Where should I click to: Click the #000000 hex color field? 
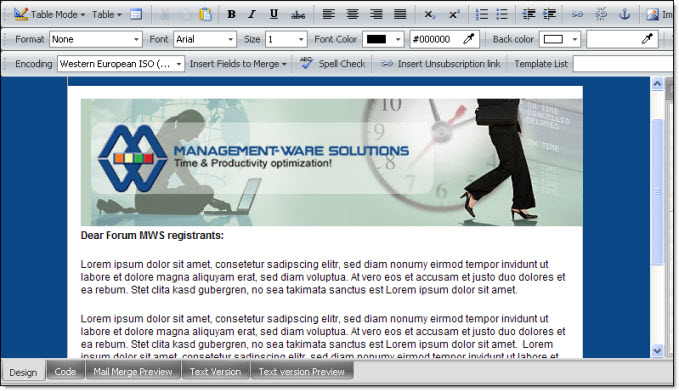[x=435, y=39]
